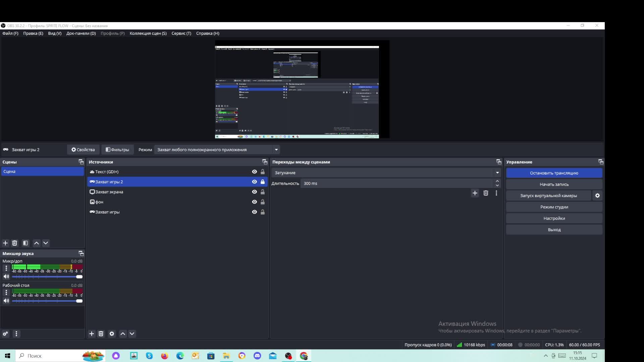
Task: Open Микр/доп channel options menu
Action: (x=6, y=268)
